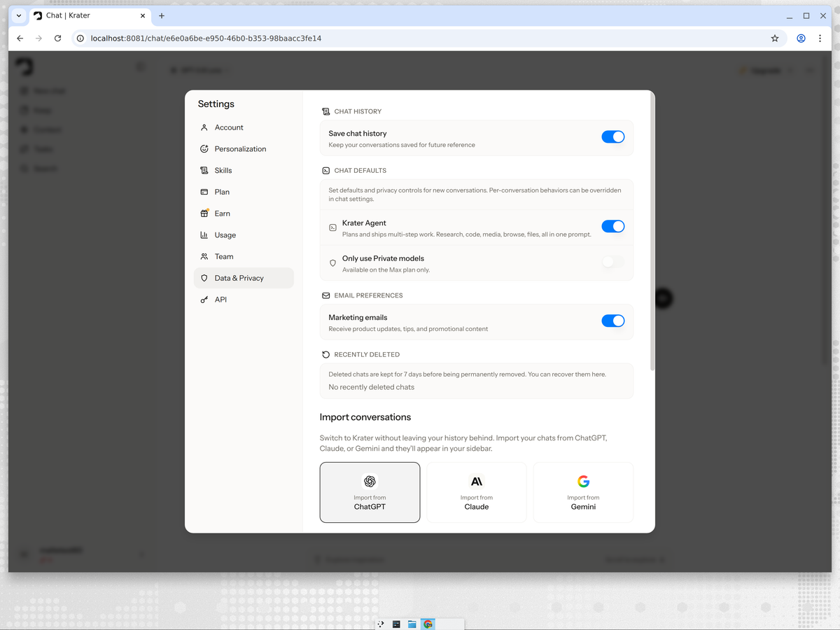Open the taskbar application launcher icon
840x630 pixels.
381,624
